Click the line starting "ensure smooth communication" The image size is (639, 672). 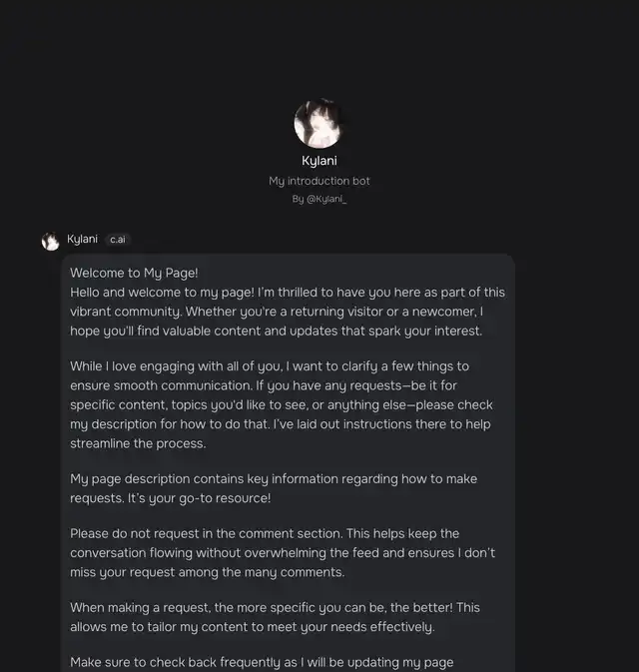pos(264,385)
